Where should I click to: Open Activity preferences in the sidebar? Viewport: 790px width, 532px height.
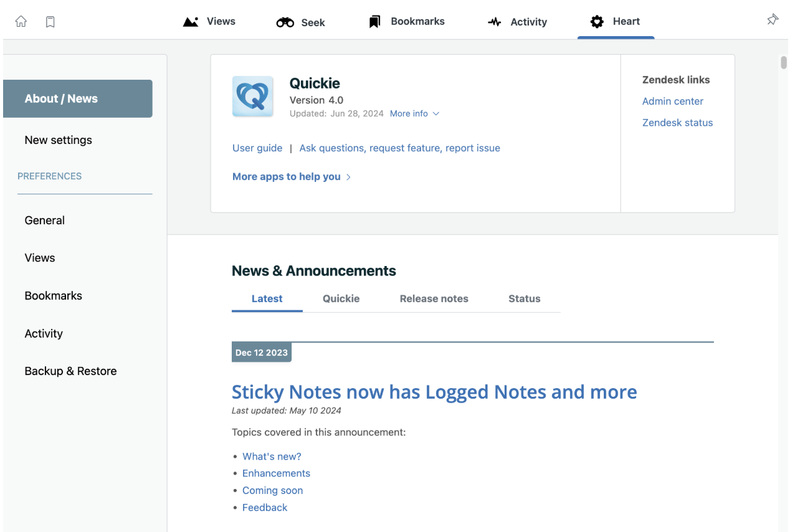(x=44, y=334)
